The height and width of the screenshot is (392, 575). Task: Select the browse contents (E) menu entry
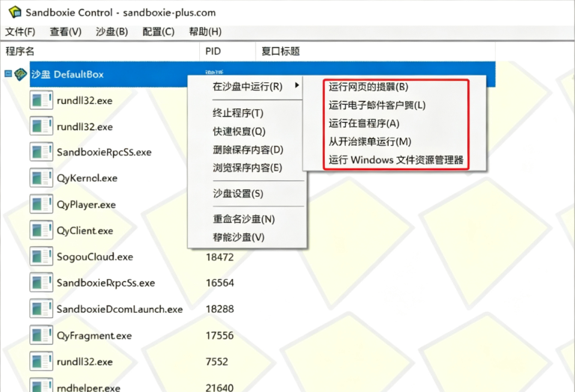248,168
